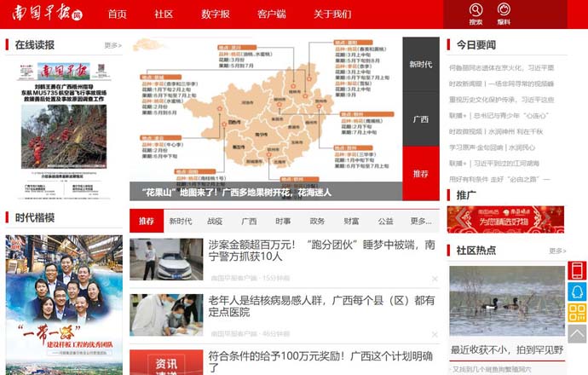The width and height of the screenshot is (588, 375).
Task: Open 时政微视频 水润神州 headline
Action: click(x=496, y=131)
